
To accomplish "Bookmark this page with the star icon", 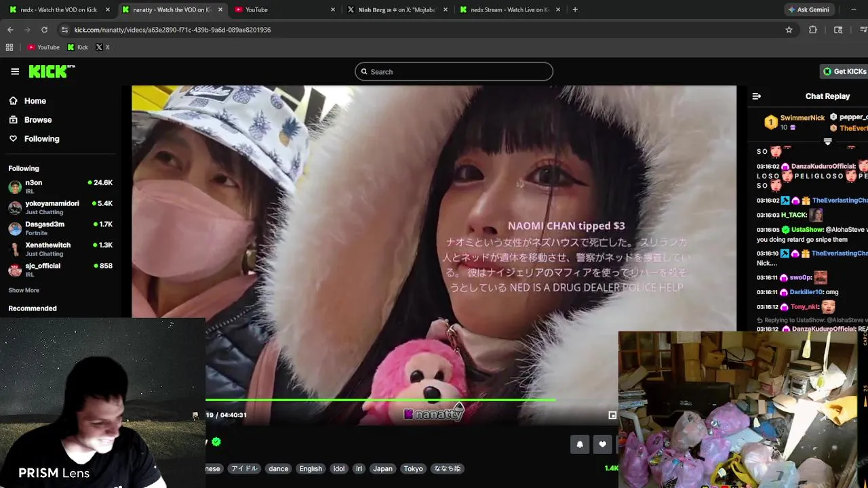I will click(x=789, y=30).
